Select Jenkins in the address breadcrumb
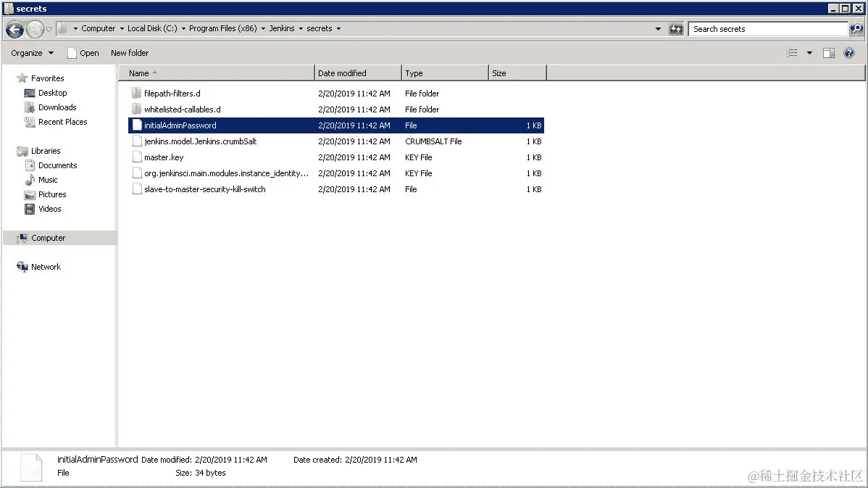 coord(282,28)
